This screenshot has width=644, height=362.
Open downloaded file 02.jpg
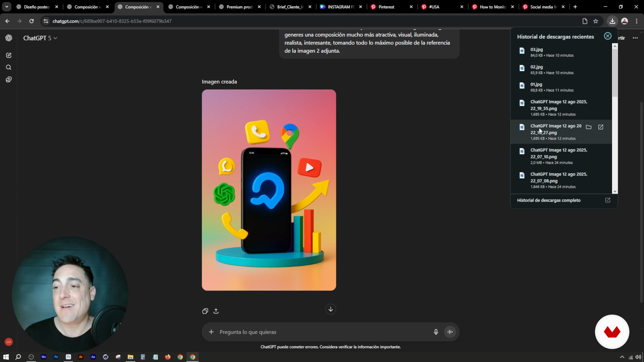tap(561, 70)
